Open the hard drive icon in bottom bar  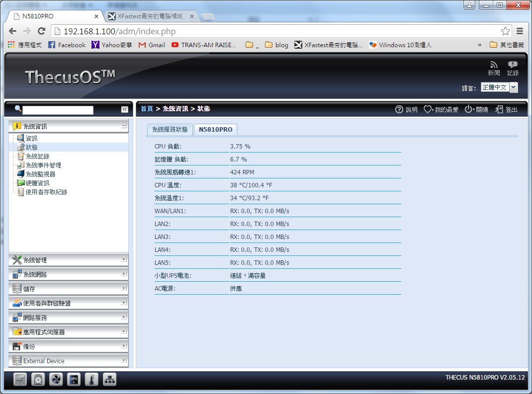coord(38,380)
